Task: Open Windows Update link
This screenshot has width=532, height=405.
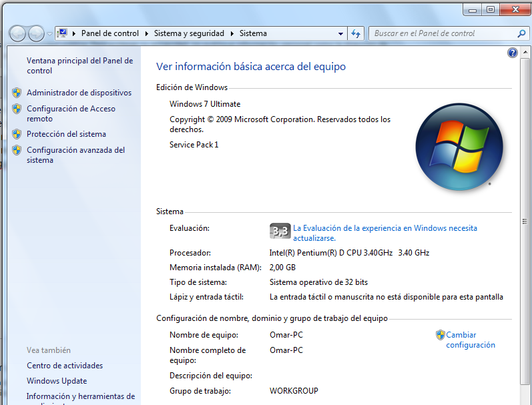Action: coord(57,381)
